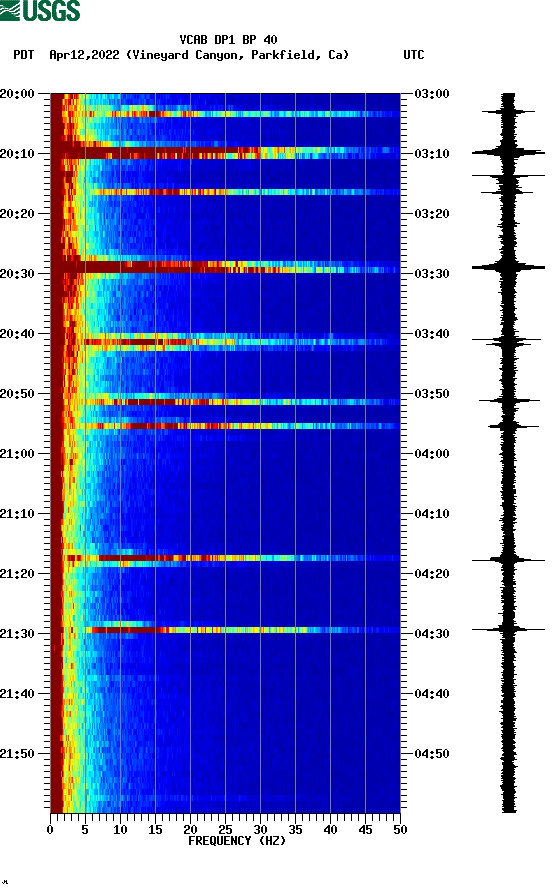This screenshot has height=893, width=552.
Task: Click the 20:30 PDT time label
Action: (x=17, y=274)
